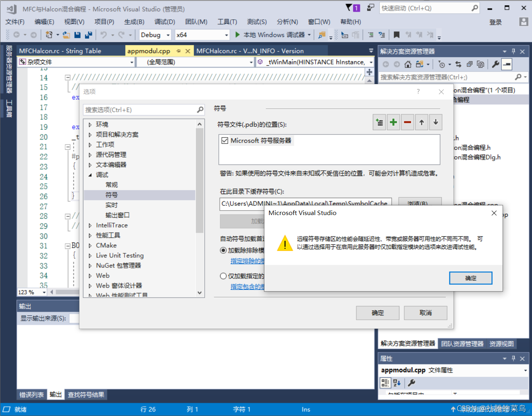
Task: Click the options tree scroll-down arrow
Action: (x=199, y=293)
